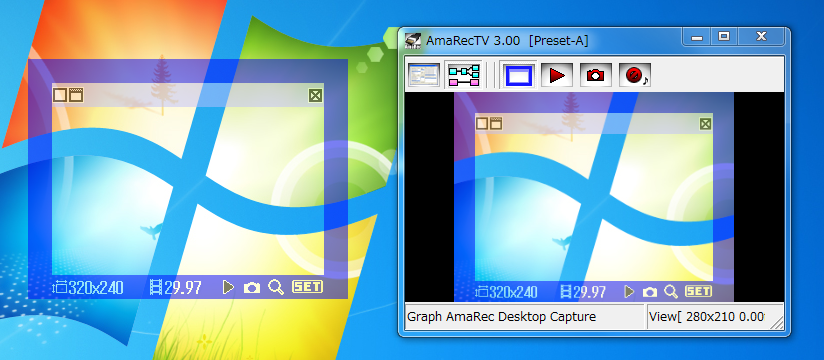Image resolution: width=824 pixels, height=360 pixels.
Task: Close the capture frame with its X box
Action: [x=315, y=95]
